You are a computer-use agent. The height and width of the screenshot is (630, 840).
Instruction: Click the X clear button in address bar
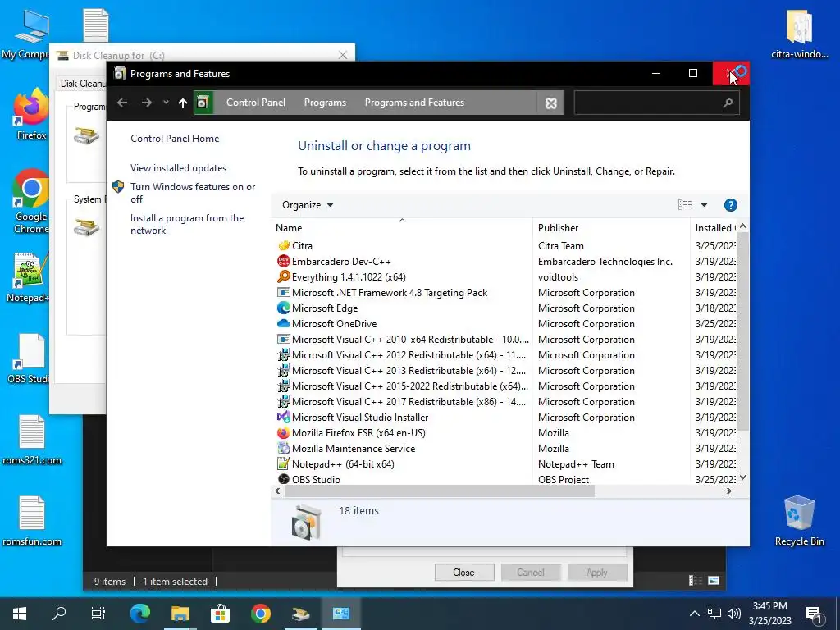[551, 103]
